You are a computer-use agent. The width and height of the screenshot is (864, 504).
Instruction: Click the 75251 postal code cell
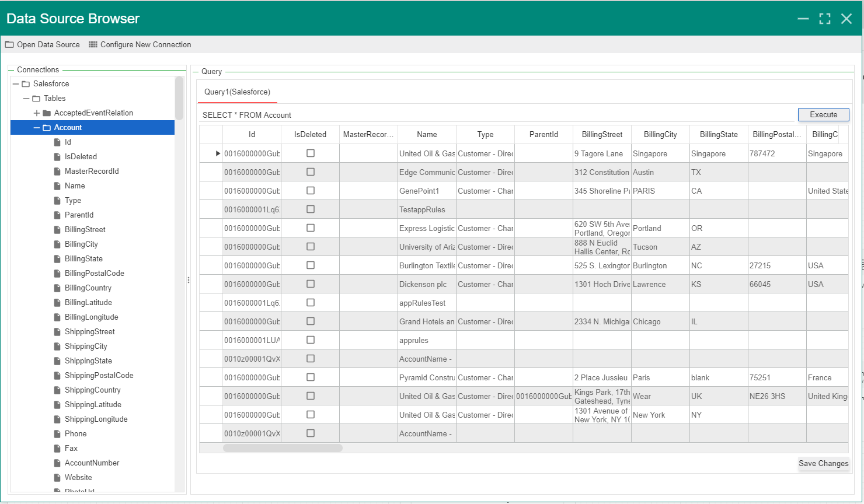pyautogui.click(x=777, y=377)
